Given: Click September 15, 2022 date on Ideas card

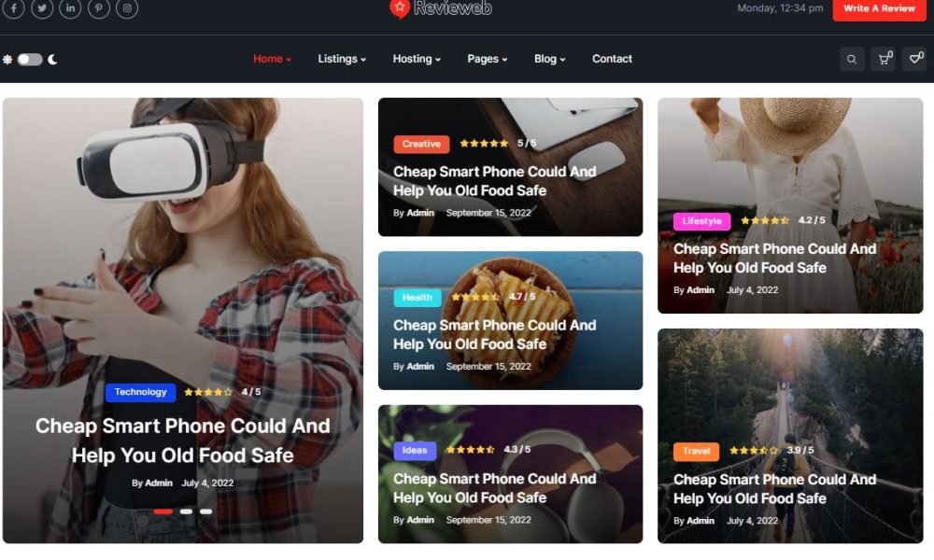Looking at the screenshot, I should click(488, 520).
